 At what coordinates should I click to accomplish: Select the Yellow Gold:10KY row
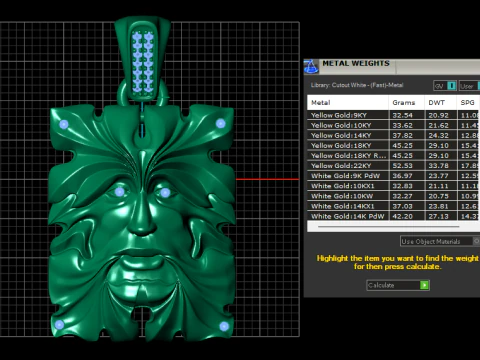(x=393, y=125)
